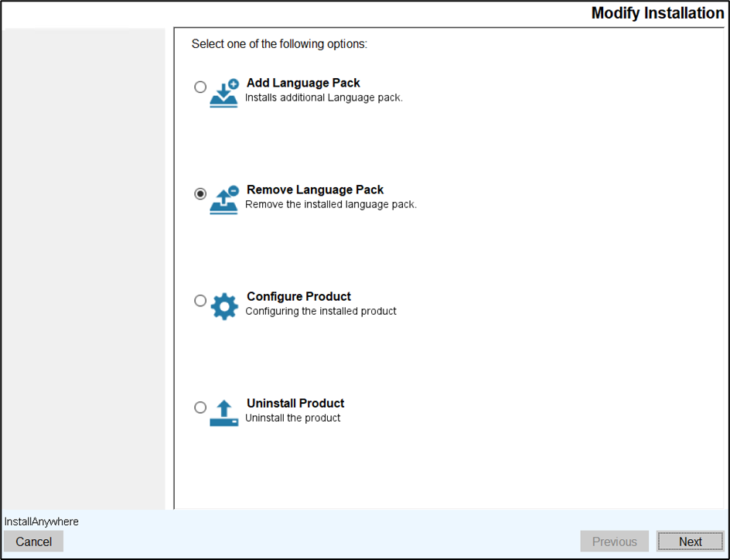Click the 'Uninstall the product' description text
This screenshot has height=560, width=730.
[x=292, y=418]
